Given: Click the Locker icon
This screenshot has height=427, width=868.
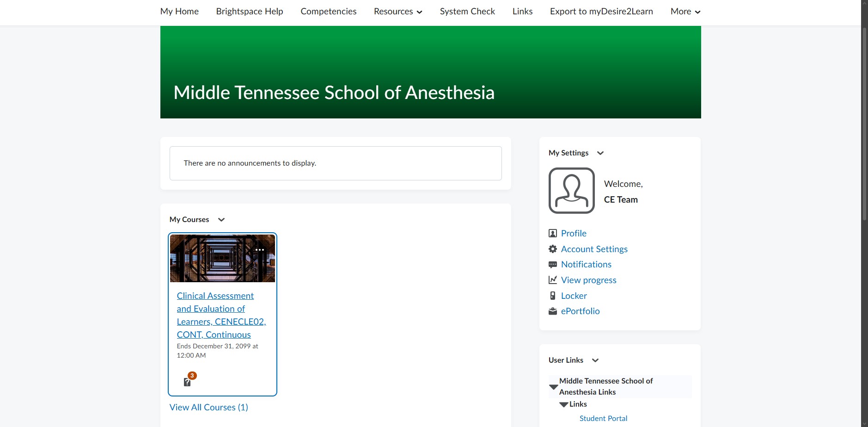Looking at the screenshot, I should [553, 296].
